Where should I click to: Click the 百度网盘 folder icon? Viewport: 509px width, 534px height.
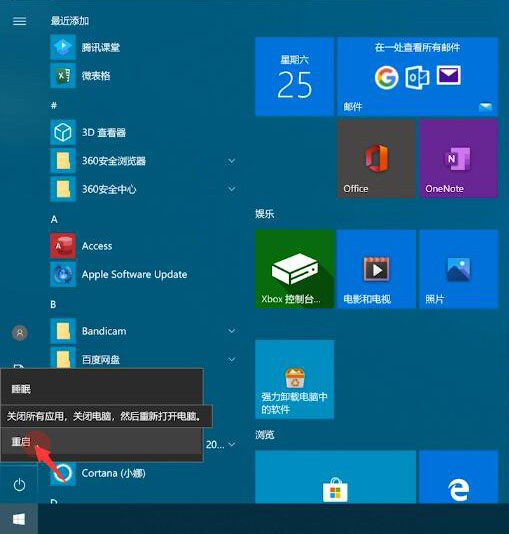coord(63,358)
